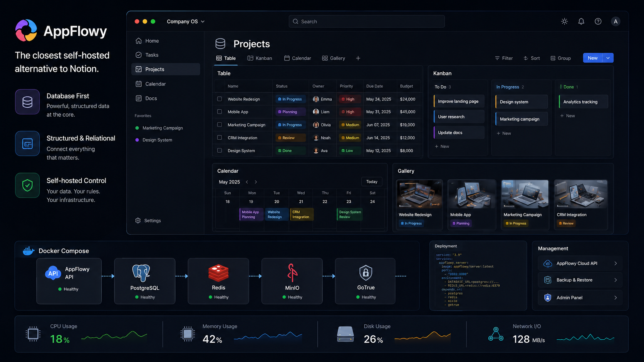Click the Calendar icon in sidebar
The width and height of the screenshot is (644, 362).
(139, 84)
